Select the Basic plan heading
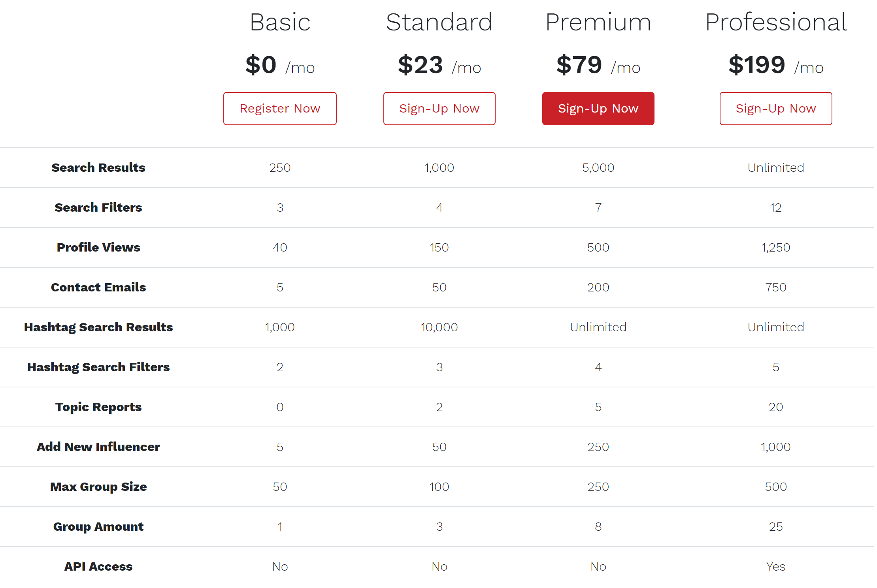Image resolution: width=877 pixels, height=588 pixels. coord(280,22)
